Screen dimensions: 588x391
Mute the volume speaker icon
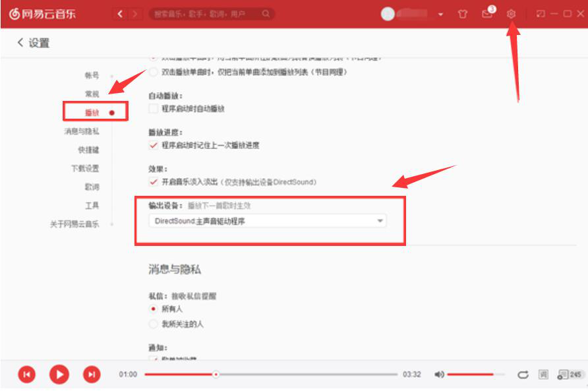439,374
